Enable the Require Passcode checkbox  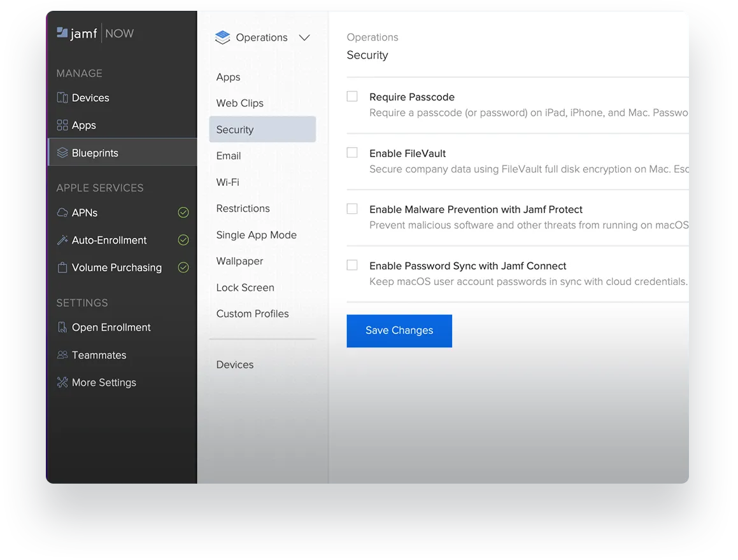point(352,96)
